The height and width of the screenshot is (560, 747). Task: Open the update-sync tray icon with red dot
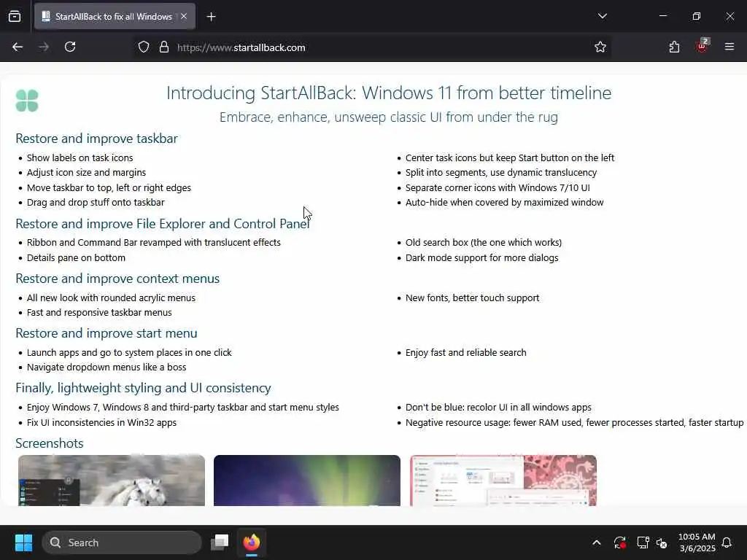(620, 542)
